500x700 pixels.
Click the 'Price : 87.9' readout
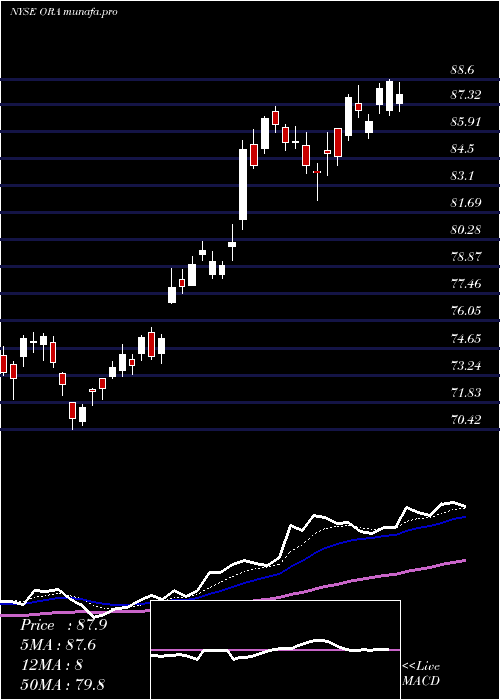[x=63, y=625]
